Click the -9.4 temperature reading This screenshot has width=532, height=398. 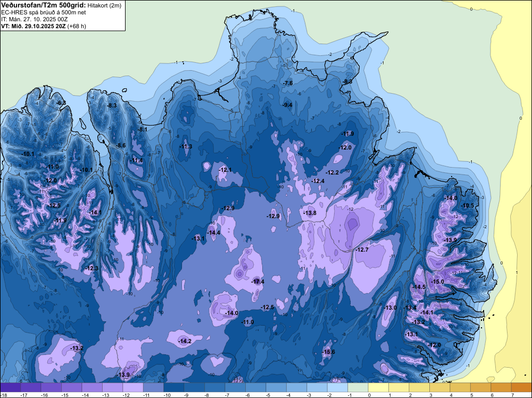pyautogui.click(x=287, y=105)
